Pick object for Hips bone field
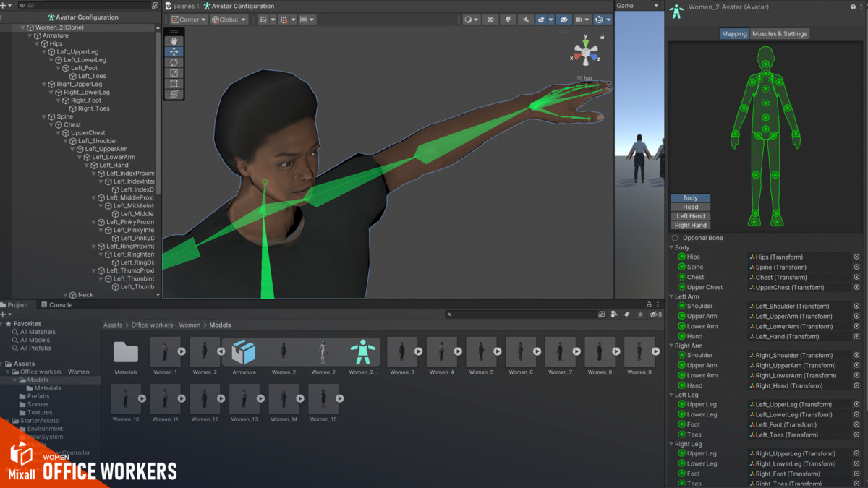The width and height of the screenshot is (868, 488). tap(856, 257)
